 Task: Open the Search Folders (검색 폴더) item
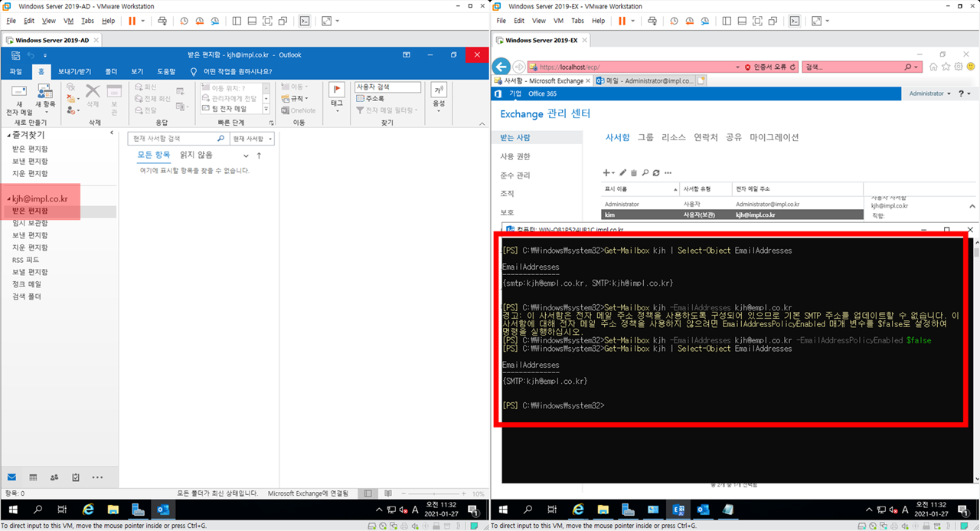[x=27, y=297]
